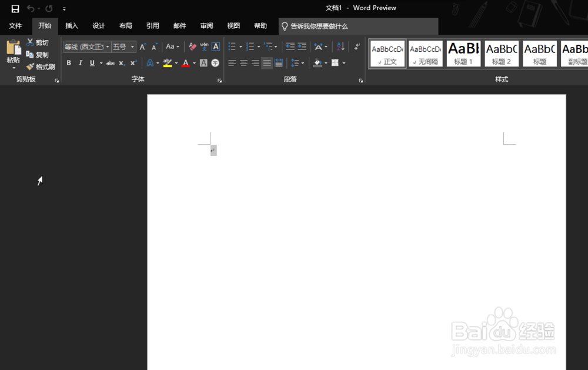Click the Character Border icon
588x370 pixels.
coord(216,46)
